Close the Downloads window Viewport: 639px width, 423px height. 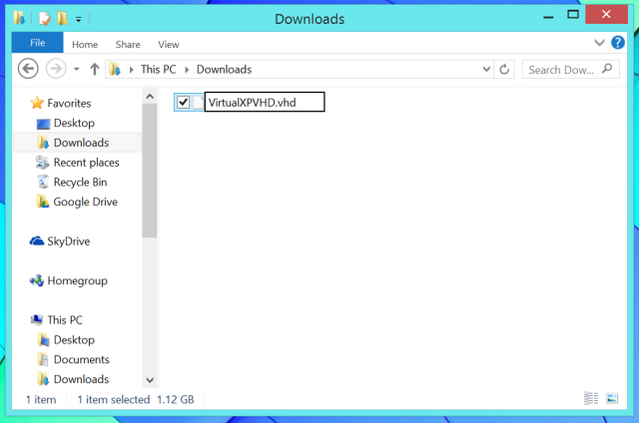[x=606, y=15]
